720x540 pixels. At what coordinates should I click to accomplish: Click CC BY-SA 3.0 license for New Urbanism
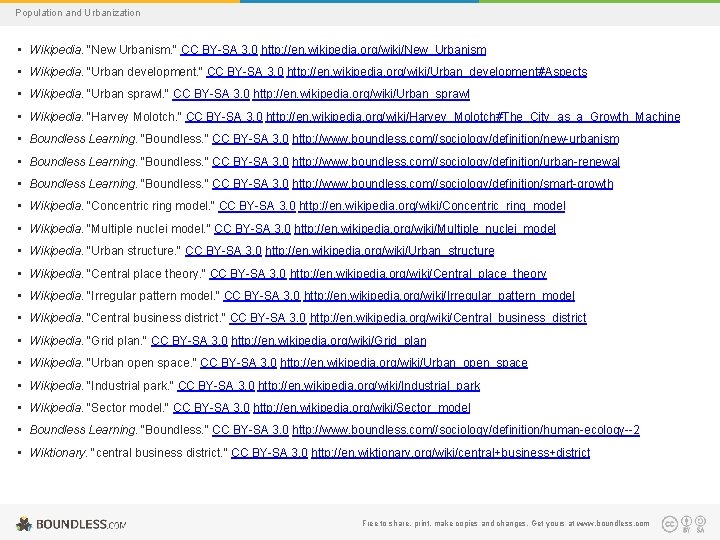pos(219,50)
